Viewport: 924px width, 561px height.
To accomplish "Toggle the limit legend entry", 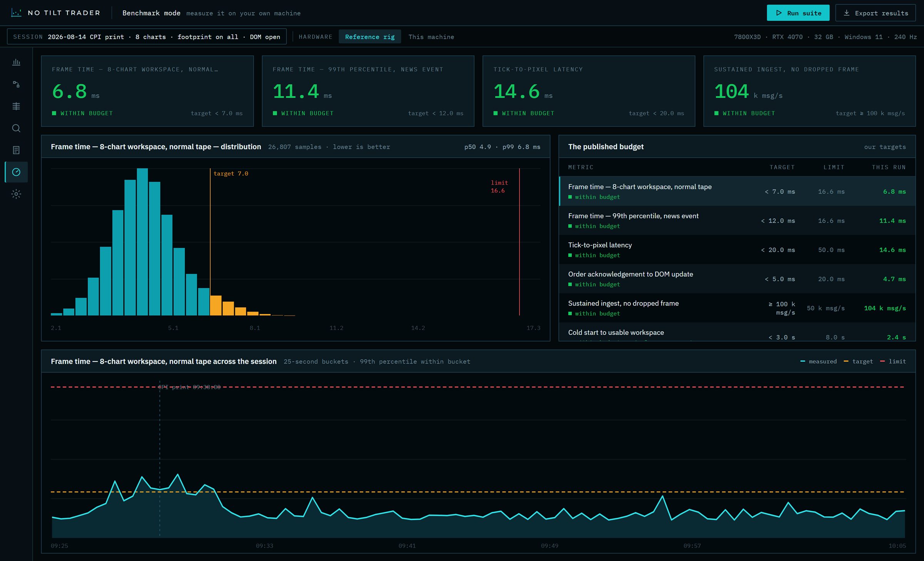I will coord(893,361).
